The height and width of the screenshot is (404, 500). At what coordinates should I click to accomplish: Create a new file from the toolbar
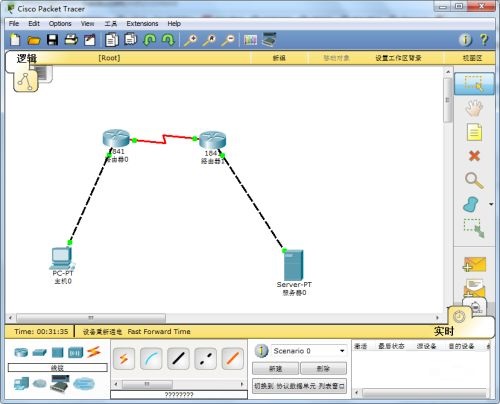tap(15, 40)
